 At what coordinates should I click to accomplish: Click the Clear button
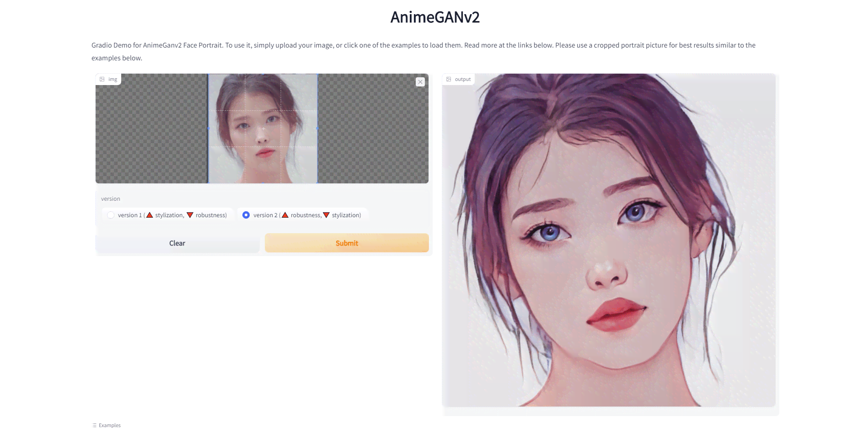click(177, 243)
